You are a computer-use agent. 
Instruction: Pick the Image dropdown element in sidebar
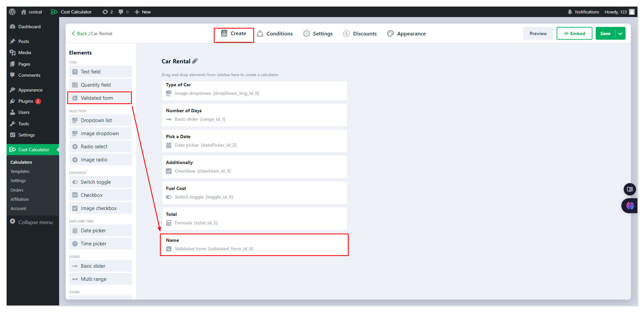tap(100, 134)
